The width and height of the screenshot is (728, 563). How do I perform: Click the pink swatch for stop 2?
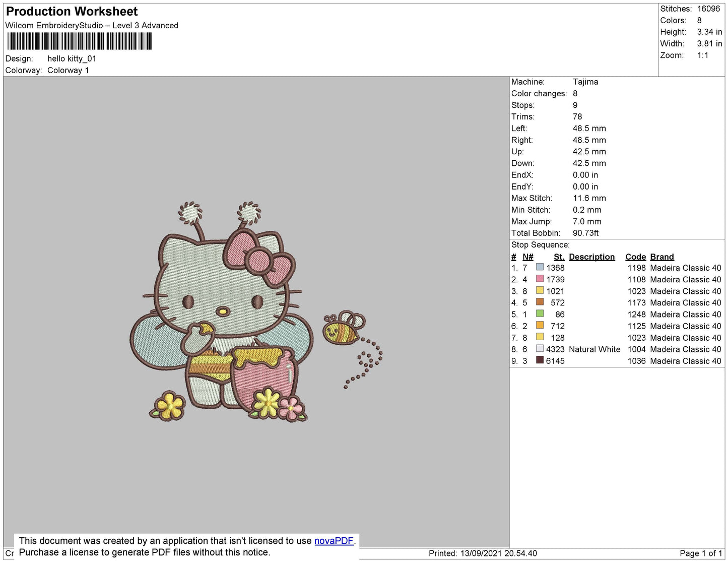540,279
